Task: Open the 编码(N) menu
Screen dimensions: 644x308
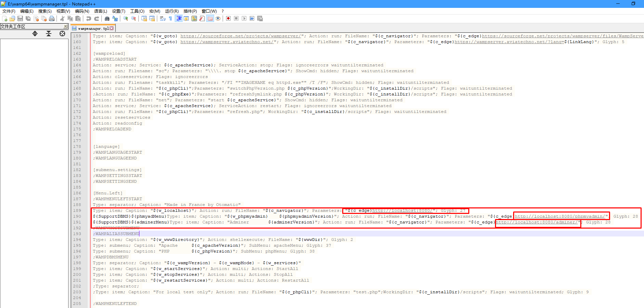Action: tap(82, 11)
